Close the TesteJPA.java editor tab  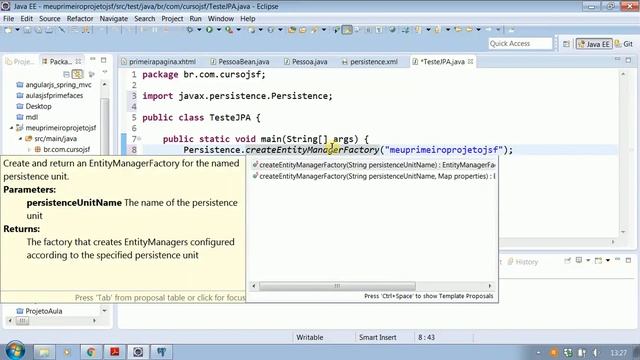coord(471,61)
